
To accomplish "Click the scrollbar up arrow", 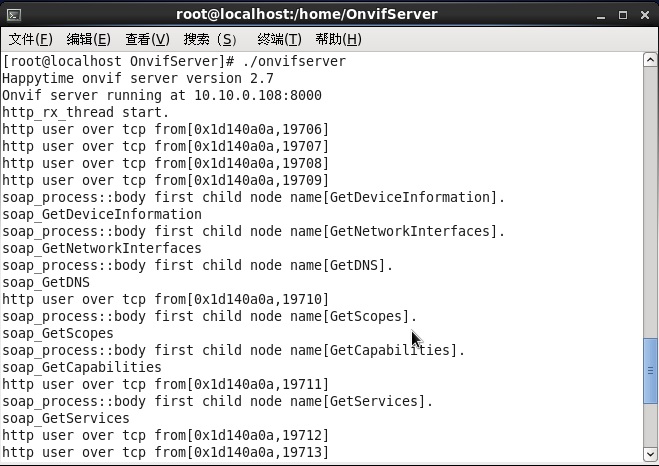I will pos(650,60).
